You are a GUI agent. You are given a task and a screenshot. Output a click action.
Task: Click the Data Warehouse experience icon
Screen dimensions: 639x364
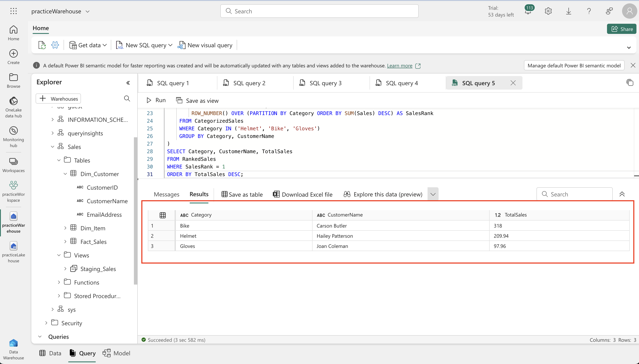click(x=14, y=349)
